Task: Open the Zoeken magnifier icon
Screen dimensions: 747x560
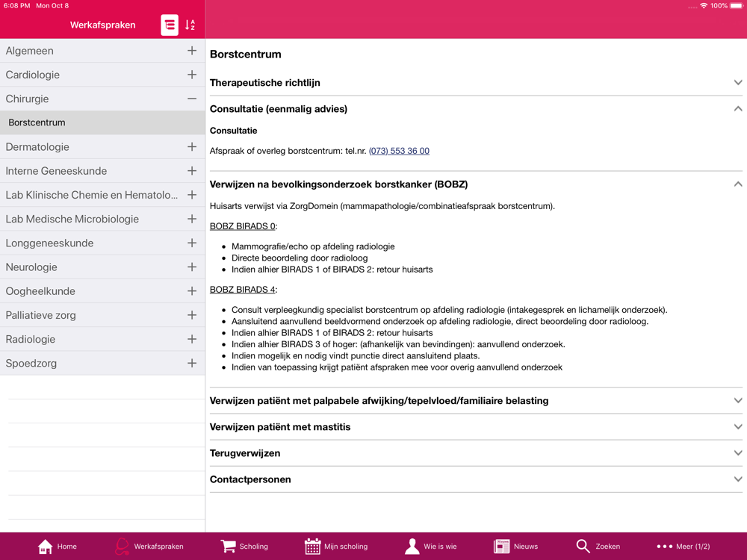Action: click(583, 547)
